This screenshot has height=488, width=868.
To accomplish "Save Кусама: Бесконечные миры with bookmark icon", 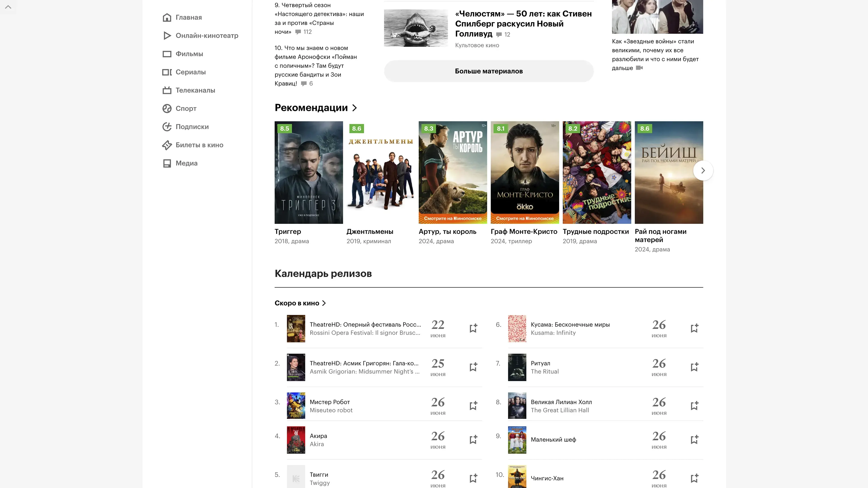I will (x=694, y=328).
